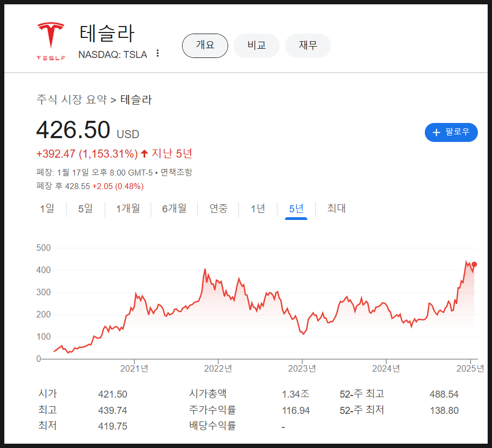Show the 최대 maximum chart range
The height and width of the screenshot is (448, 492).
(336, 209)
